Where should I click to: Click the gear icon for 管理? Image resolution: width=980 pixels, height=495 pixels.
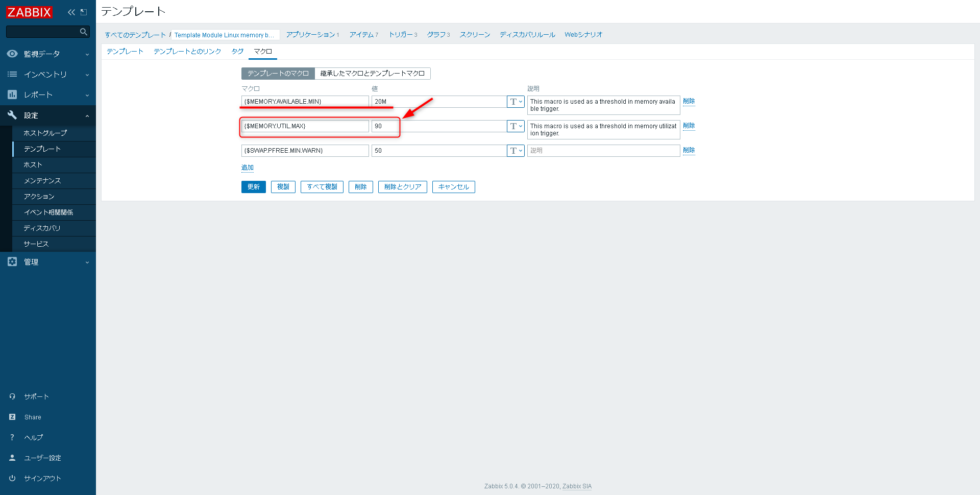12,262
